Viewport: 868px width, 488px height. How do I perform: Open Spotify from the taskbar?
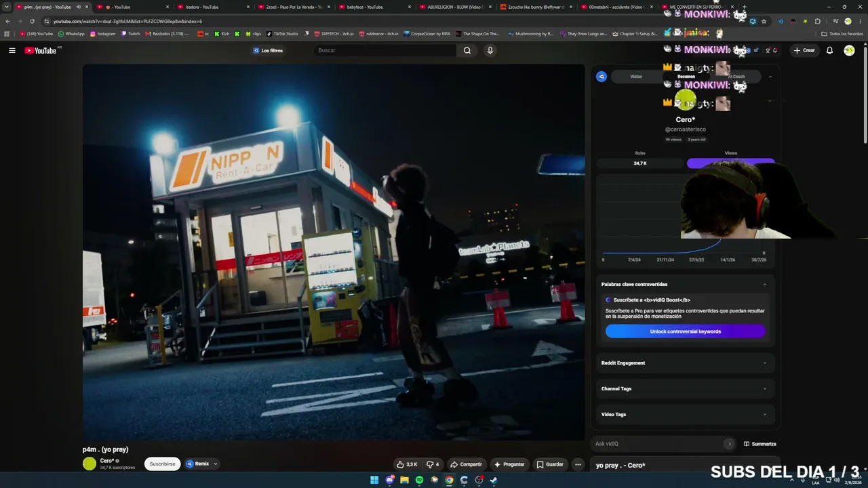tap(419, 480)
